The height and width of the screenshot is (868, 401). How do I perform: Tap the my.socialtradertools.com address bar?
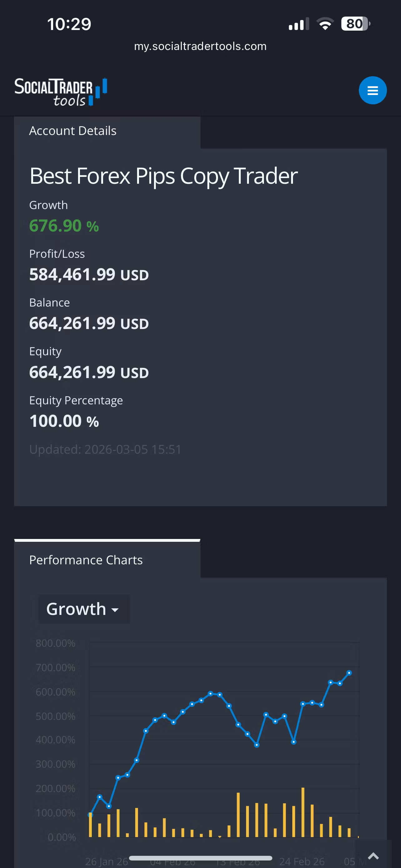pos(200,46)
